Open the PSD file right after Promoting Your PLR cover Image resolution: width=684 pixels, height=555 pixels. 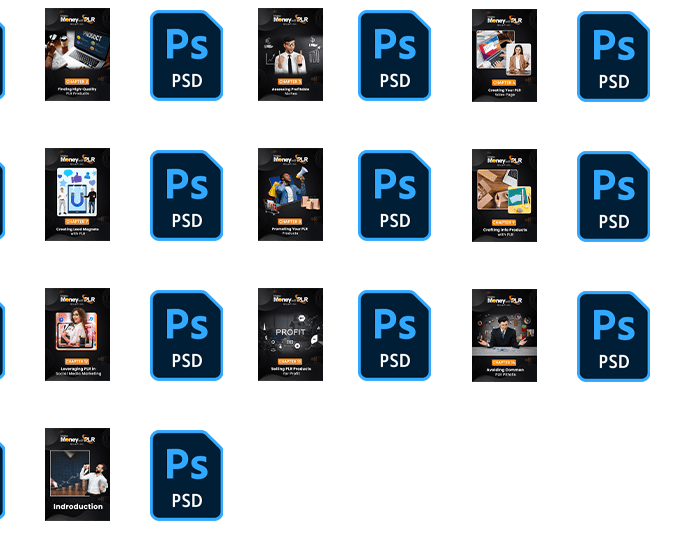click(394, 195)
